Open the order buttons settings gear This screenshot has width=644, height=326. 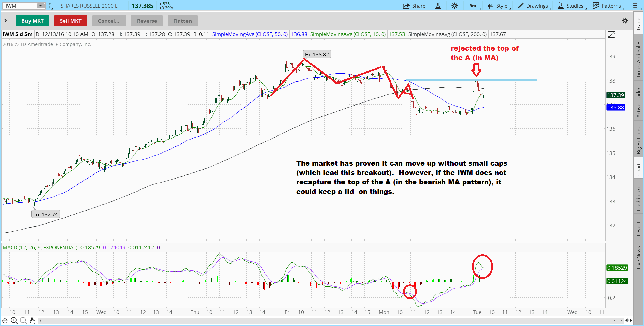[625, 21]
